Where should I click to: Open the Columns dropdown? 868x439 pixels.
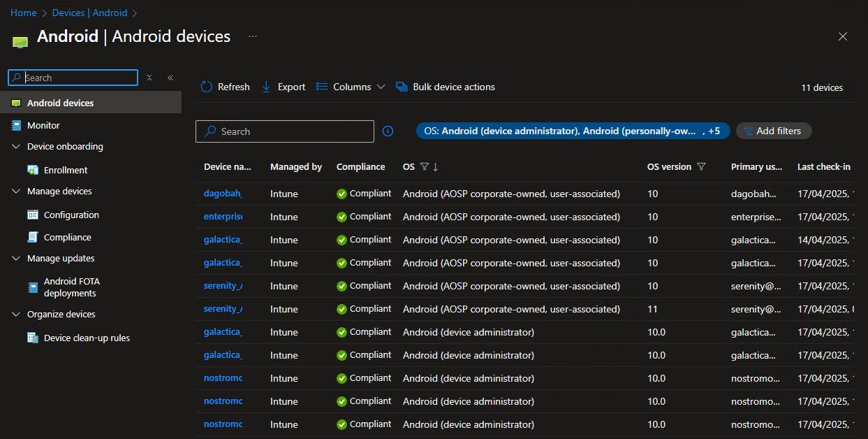tap(351, 87)
